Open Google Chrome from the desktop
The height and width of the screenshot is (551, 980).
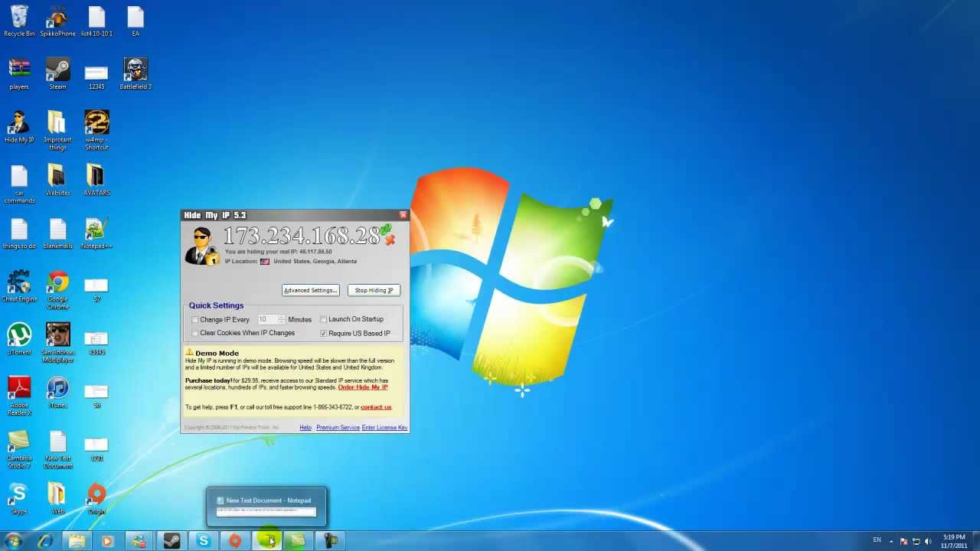57,289
